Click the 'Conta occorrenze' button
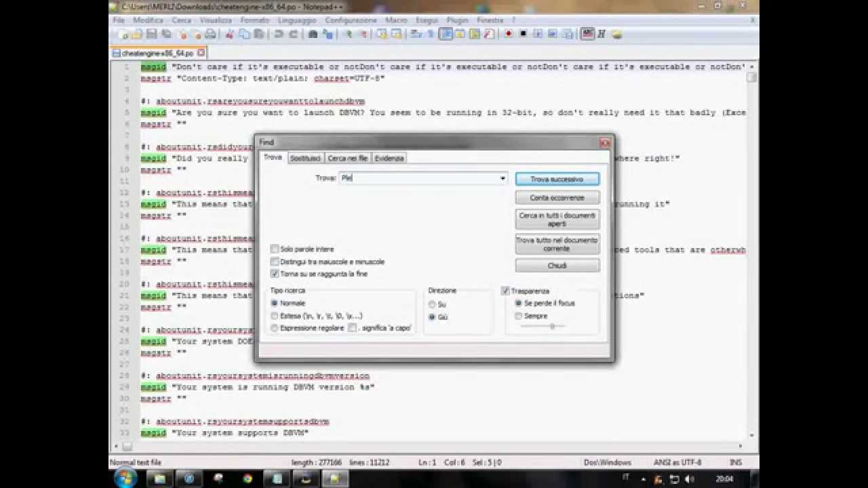 557,198
